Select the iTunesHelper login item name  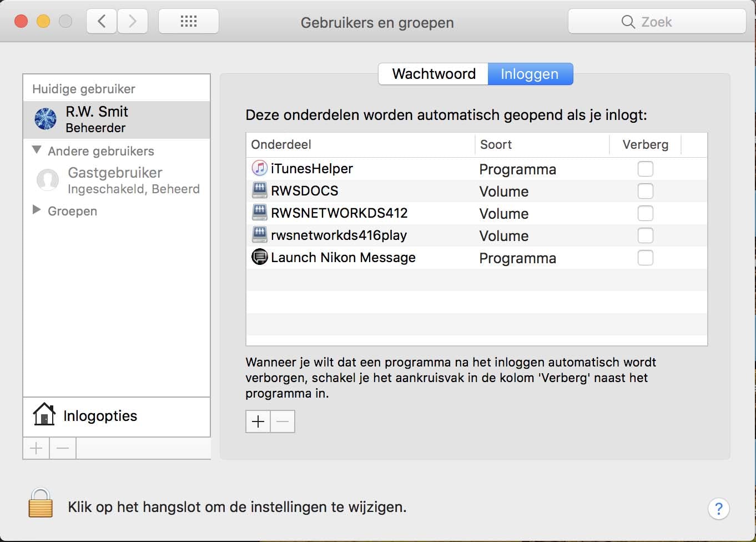coord(312,168)
